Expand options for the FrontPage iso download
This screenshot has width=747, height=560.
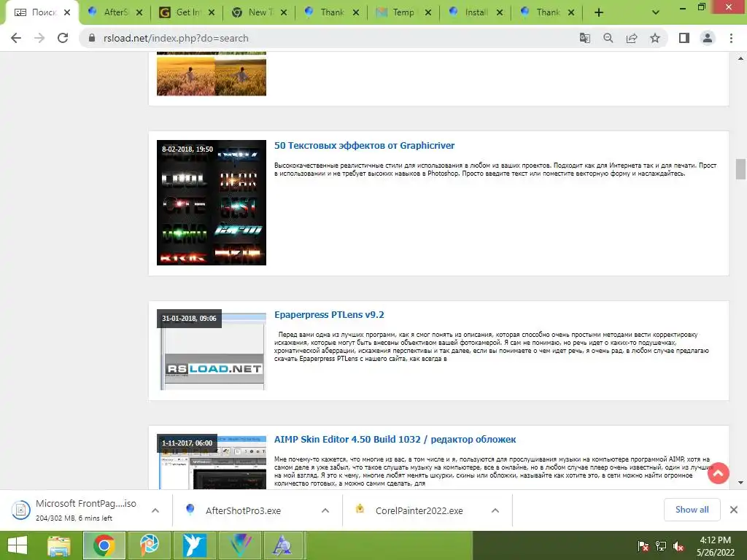pyautogui.click(x=155, y=510)
